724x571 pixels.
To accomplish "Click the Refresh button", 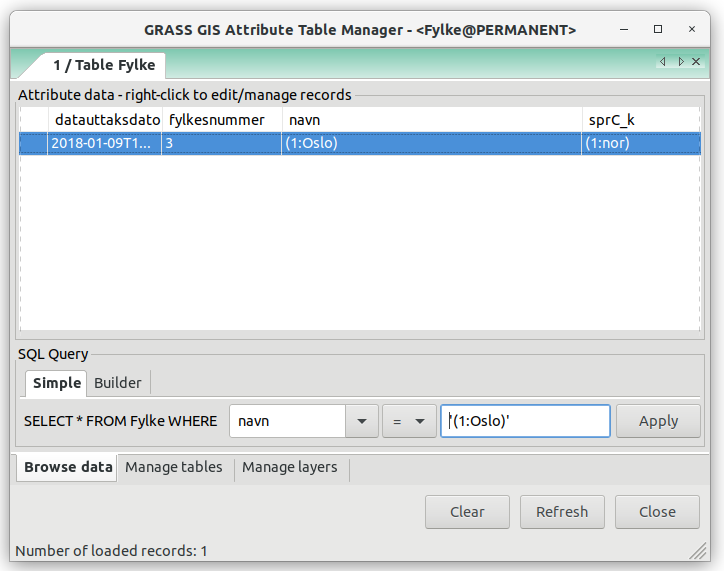I will pyautogui.click(x=562, y=512).
